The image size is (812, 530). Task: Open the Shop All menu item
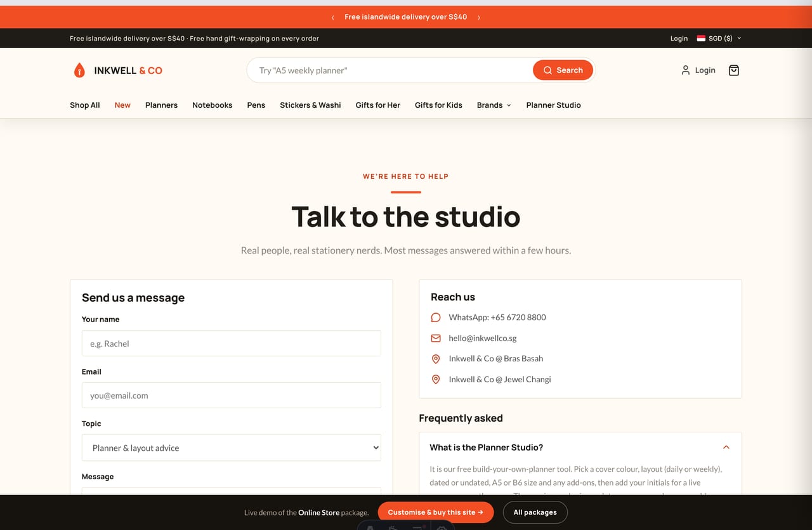point(85,105)
